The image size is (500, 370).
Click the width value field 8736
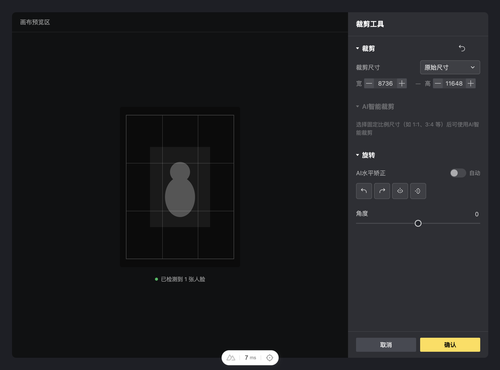[385, 83]
